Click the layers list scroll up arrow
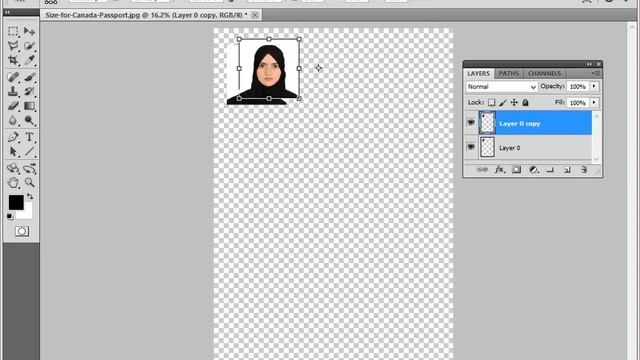The height and width of the screenshot is (360, 640). [x=596, y=116]
